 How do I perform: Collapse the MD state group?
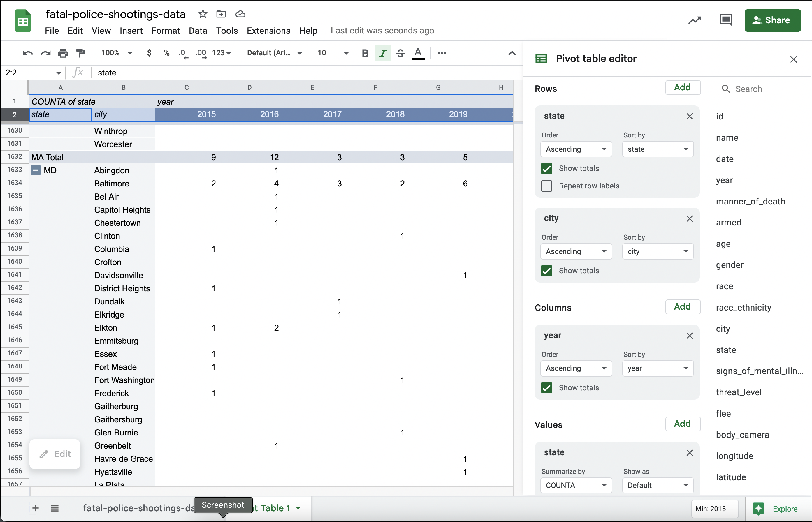point(36,170)
